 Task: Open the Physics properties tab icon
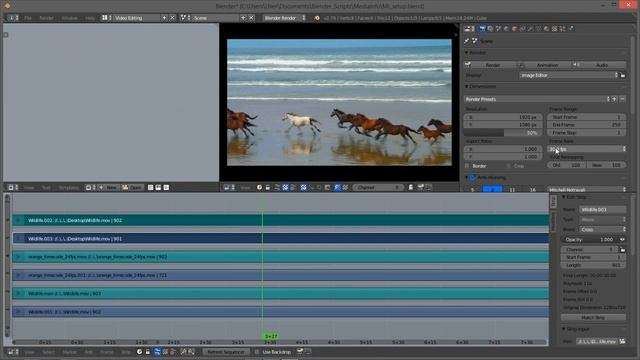[571, 29]
